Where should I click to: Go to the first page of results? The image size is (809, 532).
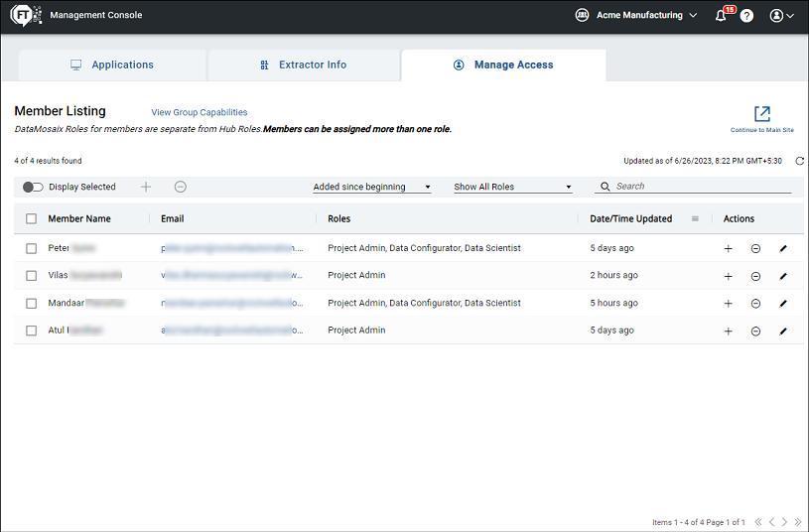pyautogui.click(x=758, y=522)
